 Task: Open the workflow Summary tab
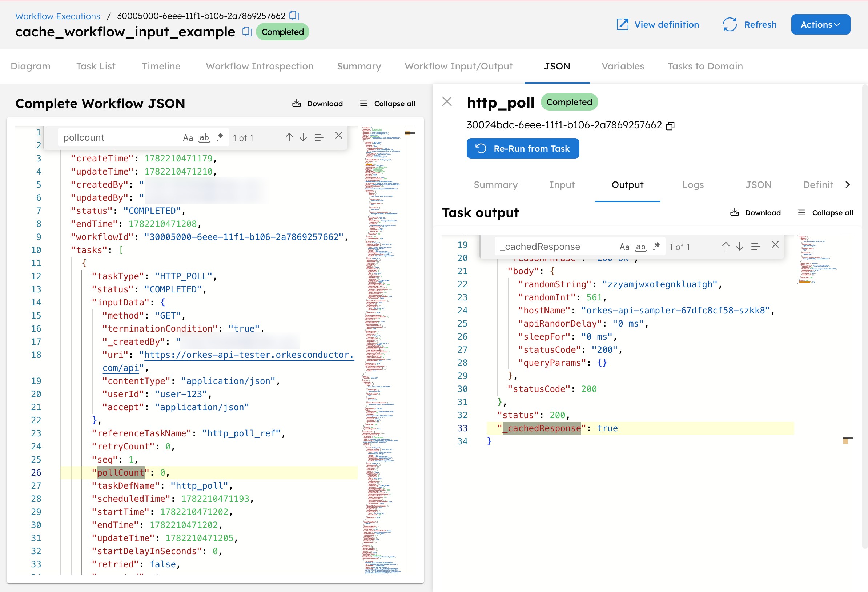359,66
